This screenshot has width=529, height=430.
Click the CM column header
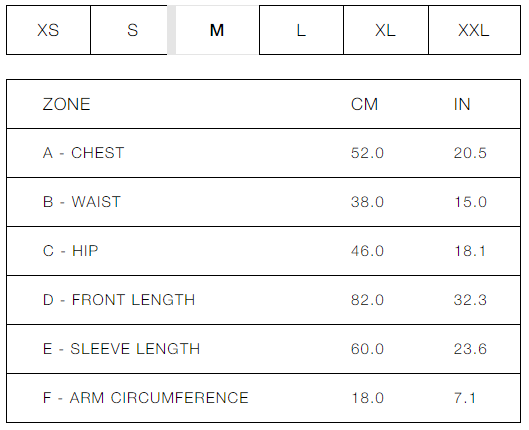point(364,104)
